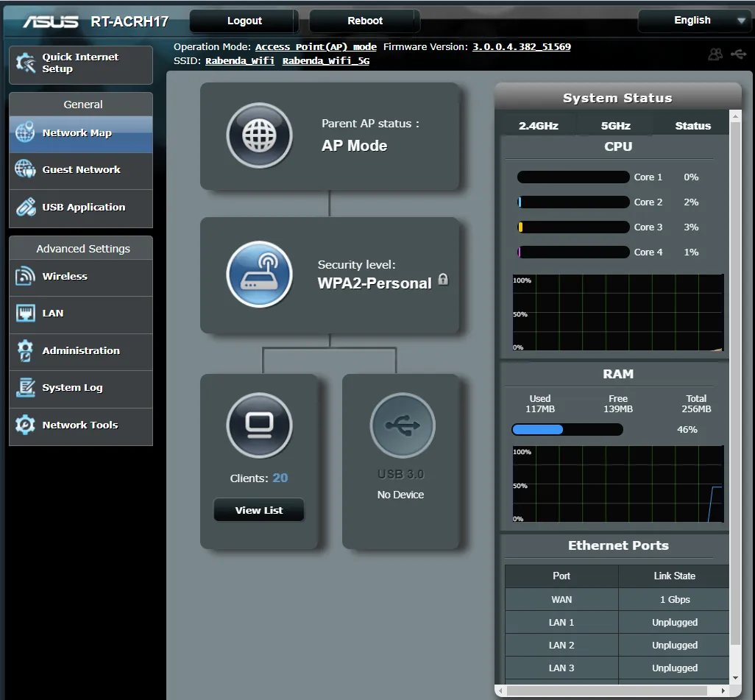Screen dimensions: 755x700
Task: Switch to the 2.4GHz tab
Action: [539, 125]
